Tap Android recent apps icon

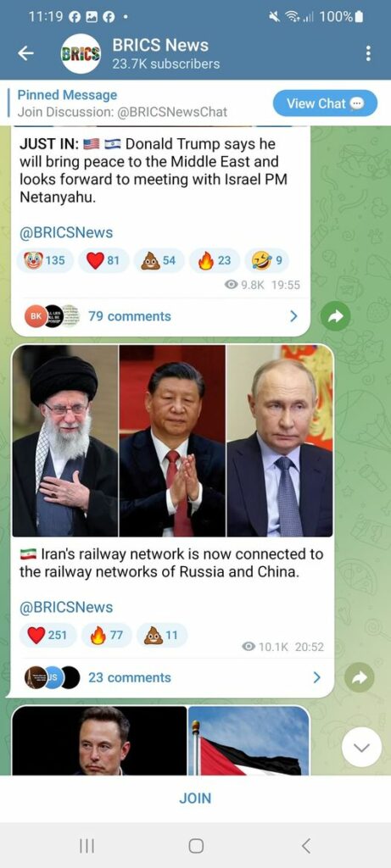(87, 845)
